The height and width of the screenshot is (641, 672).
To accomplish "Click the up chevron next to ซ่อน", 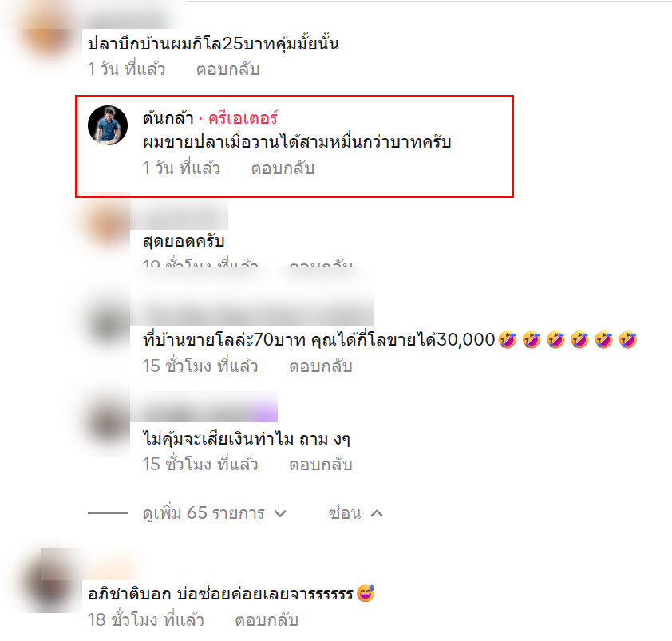I will pos(377,512).
